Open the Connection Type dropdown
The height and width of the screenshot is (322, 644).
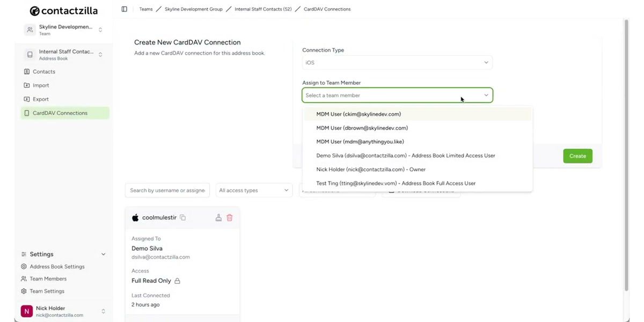pos(396,62)
